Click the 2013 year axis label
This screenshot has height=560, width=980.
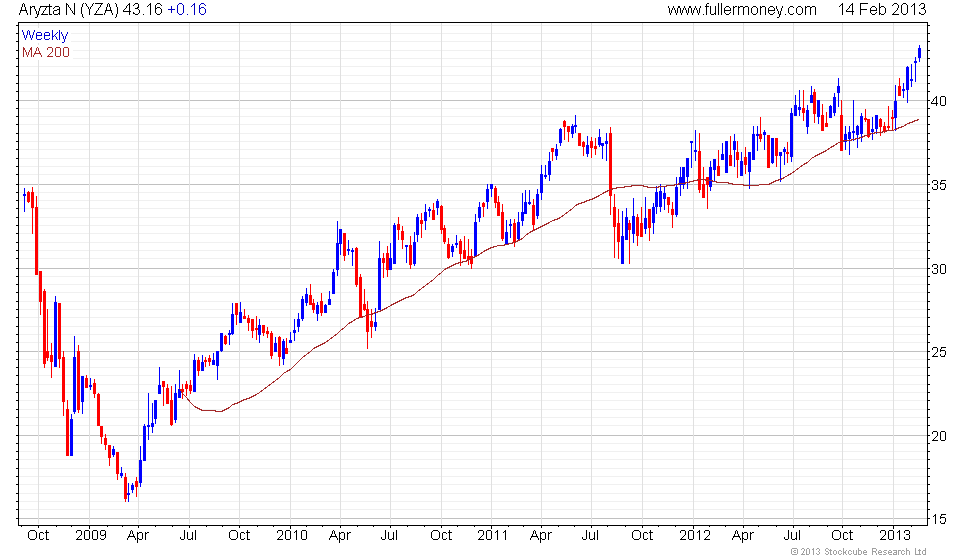895,536
